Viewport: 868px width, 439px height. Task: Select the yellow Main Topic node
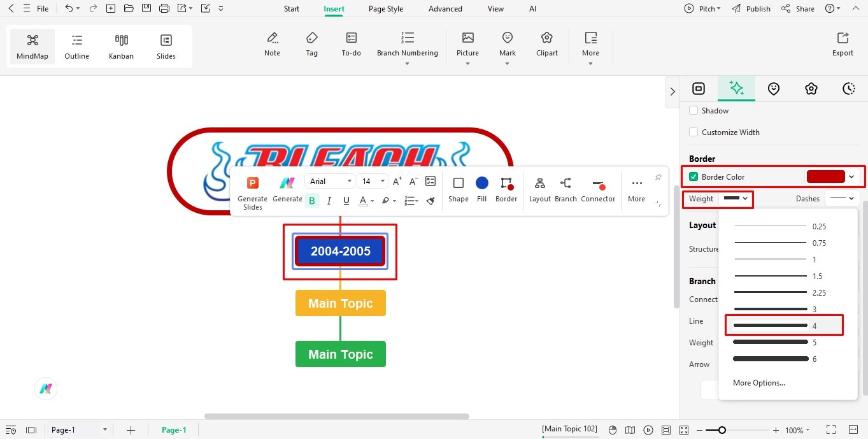(x=341, y=303)
